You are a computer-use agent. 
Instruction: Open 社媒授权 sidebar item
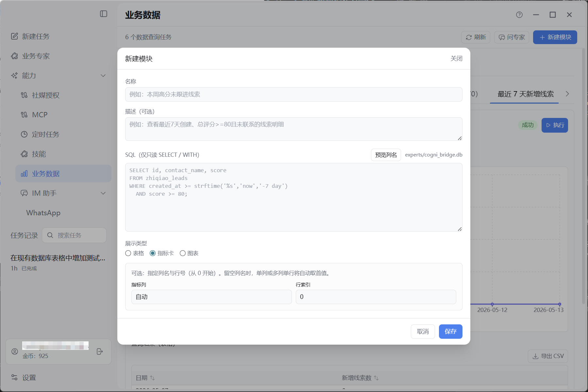pos(63,95)
